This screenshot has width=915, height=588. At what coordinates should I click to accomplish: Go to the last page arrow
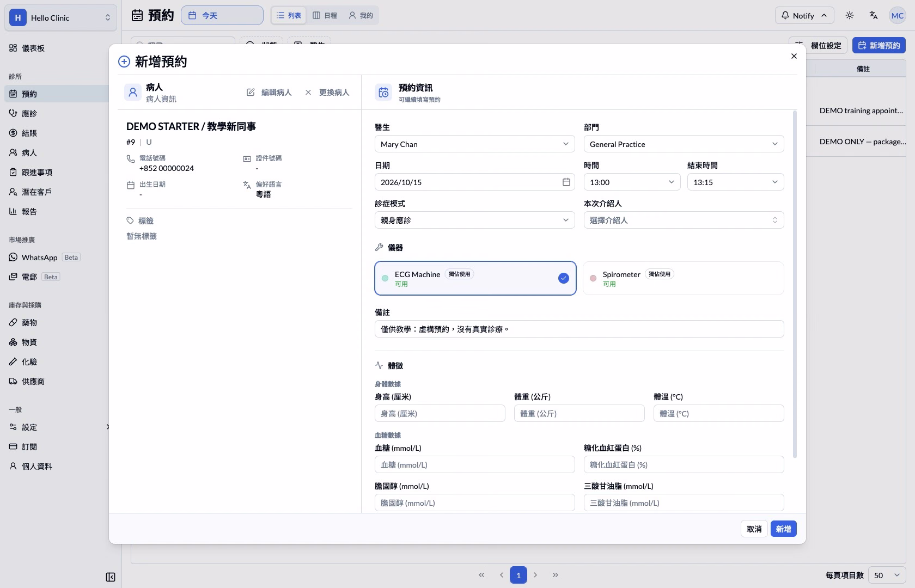(x=556, y=575)
